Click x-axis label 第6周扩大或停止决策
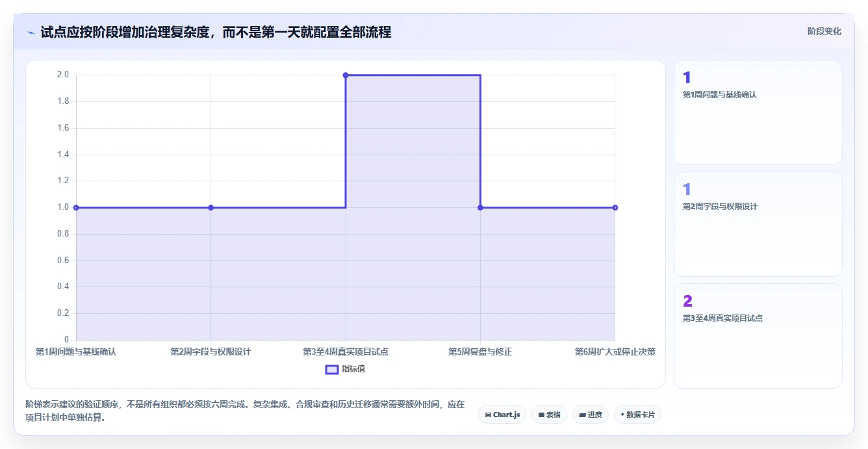 pyautogui.click(x=615, y=352)
